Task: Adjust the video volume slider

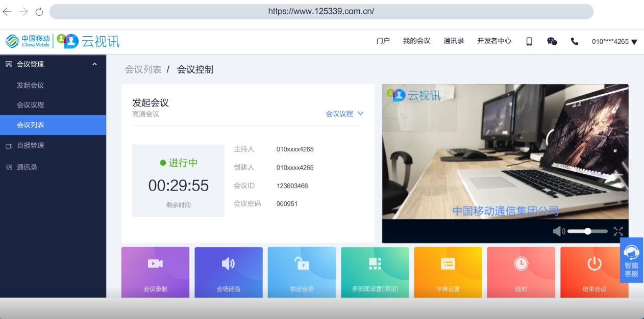Action: [588, 231]
